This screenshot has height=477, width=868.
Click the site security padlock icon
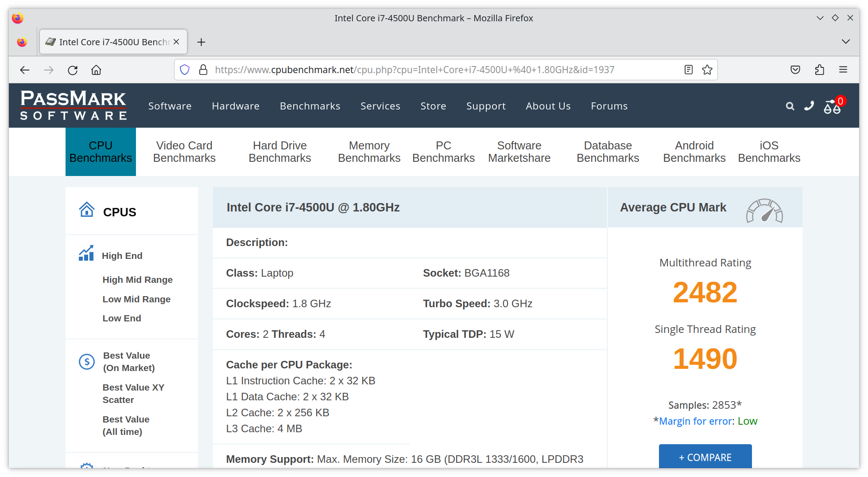pyautogui.click(x=203, y=70)
